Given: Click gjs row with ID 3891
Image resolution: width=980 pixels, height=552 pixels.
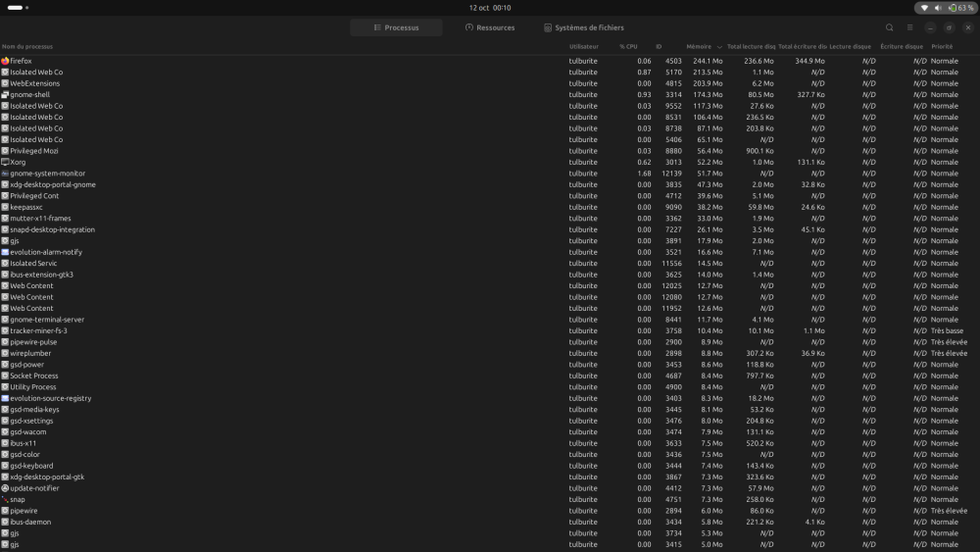Looking at the screenshot, I should click(490, 240).
